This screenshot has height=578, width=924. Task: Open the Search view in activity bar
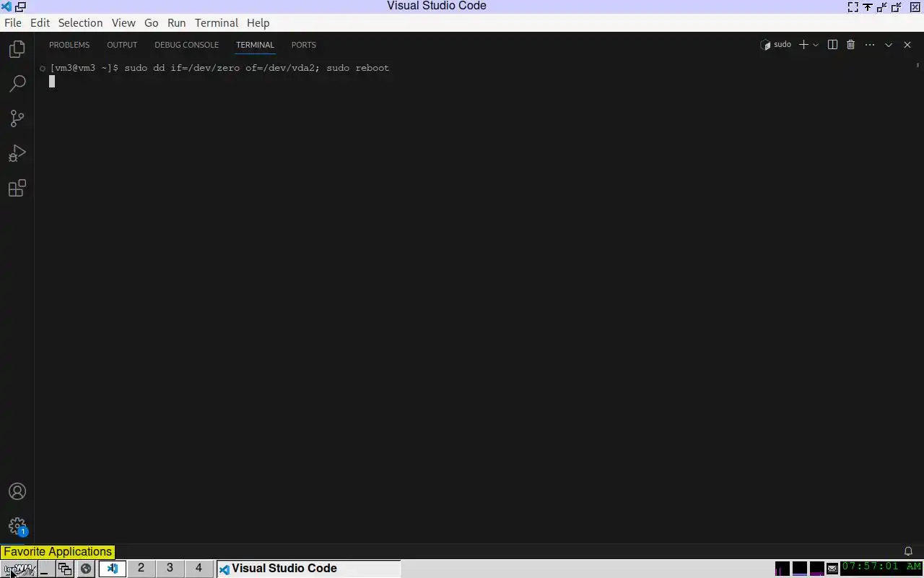point(17,84)
